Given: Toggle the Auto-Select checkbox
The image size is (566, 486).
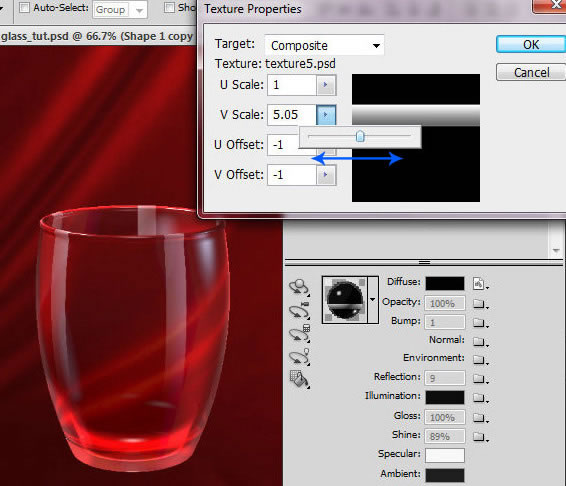Looking at the screenshot, I should point(24,8).
